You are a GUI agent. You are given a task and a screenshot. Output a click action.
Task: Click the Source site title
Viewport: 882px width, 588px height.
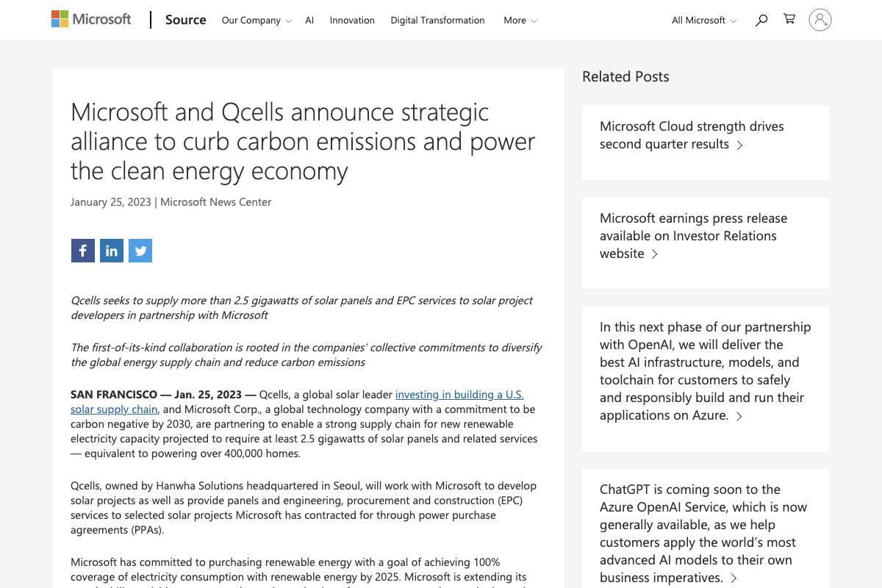pos(185,20)
